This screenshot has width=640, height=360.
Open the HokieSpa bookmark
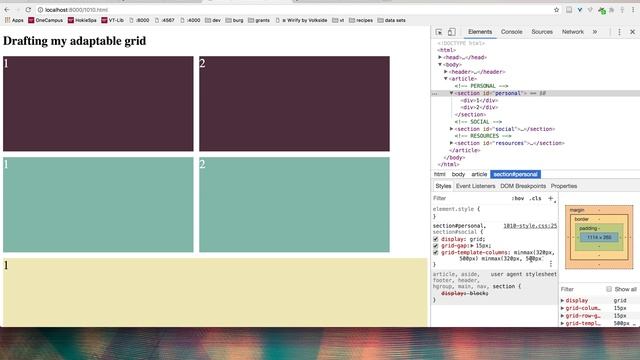point(82,20)
